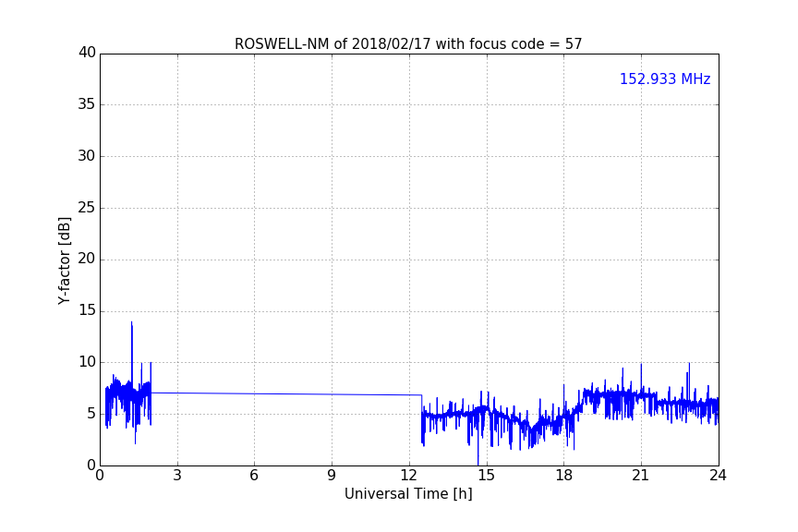Click the y-axis tick label "40"
The height and width of the screenshot is (532, 798).
click(x=87, y=53)
